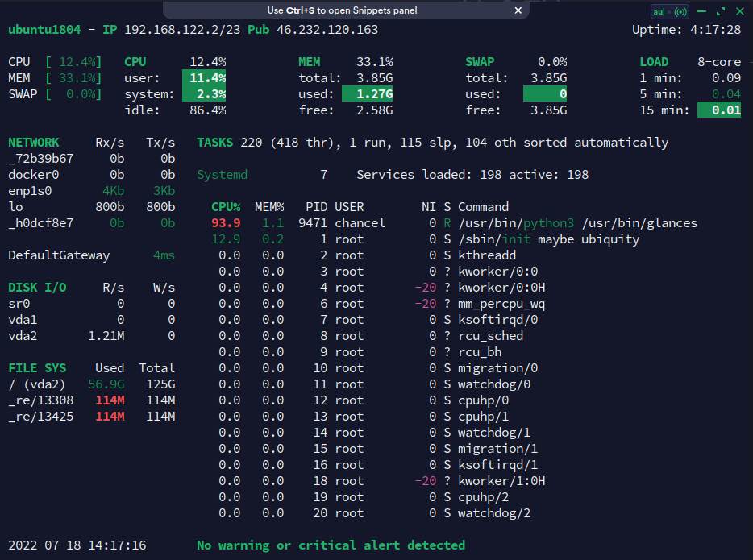
Task: Maximize the terminal window with the arrows icon
Action: pos(721,11)
